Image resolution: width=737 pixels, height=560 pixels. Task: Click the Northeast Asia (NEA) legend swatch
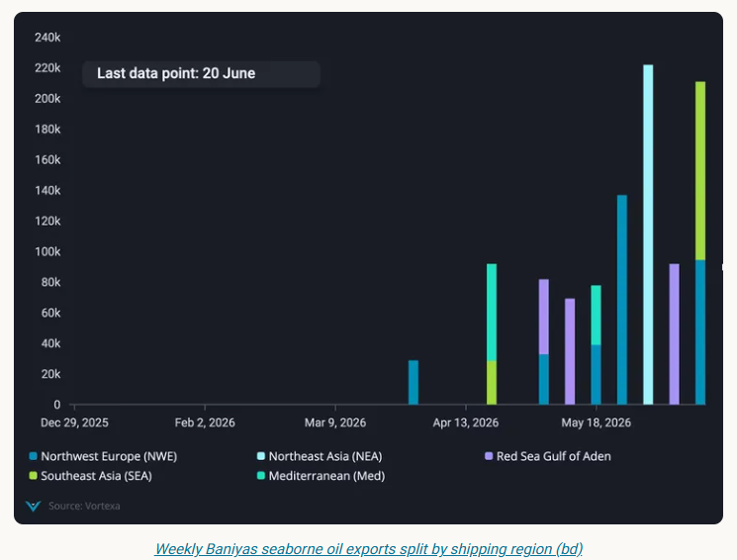(261, 456)
